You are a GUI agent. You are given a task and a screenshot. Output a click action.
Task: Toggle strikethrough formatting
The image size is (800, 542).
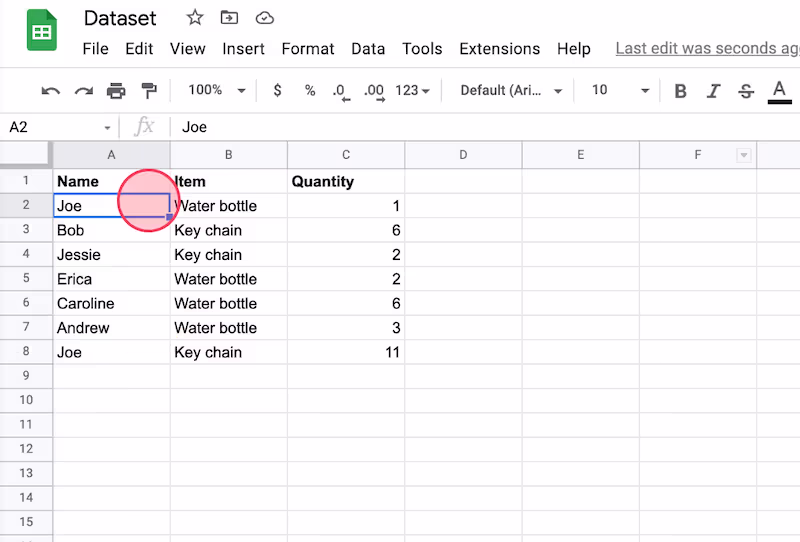(x=746, y=91)
